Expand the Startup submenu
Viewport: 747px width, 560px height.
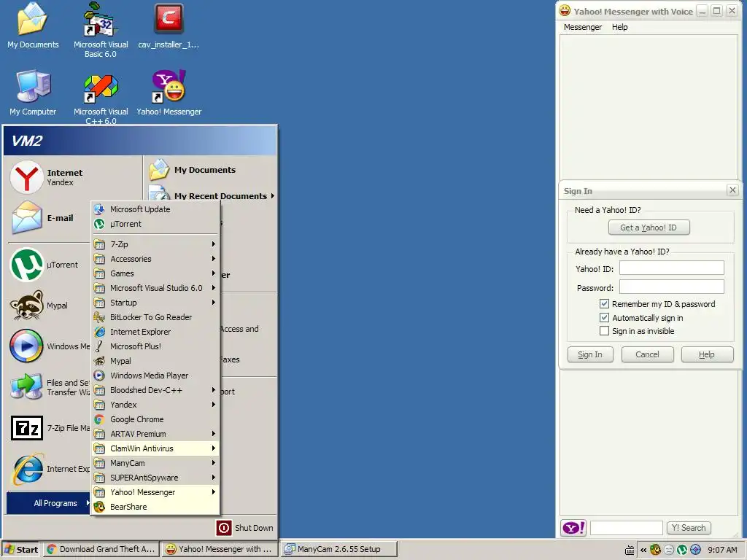pyautogui.click(x=155, y=303)
